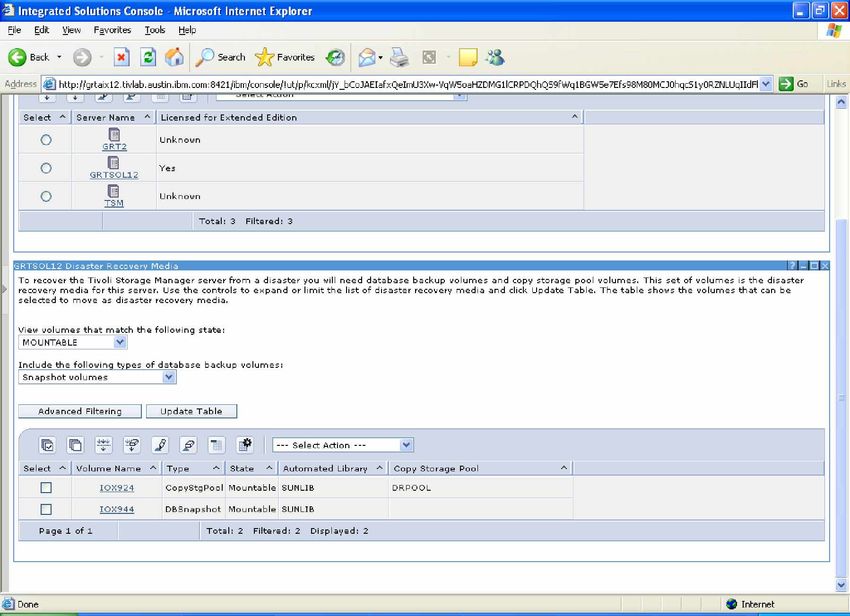Click the browser Back button
This screenshot has height=616, width=850.
(29, 57)
